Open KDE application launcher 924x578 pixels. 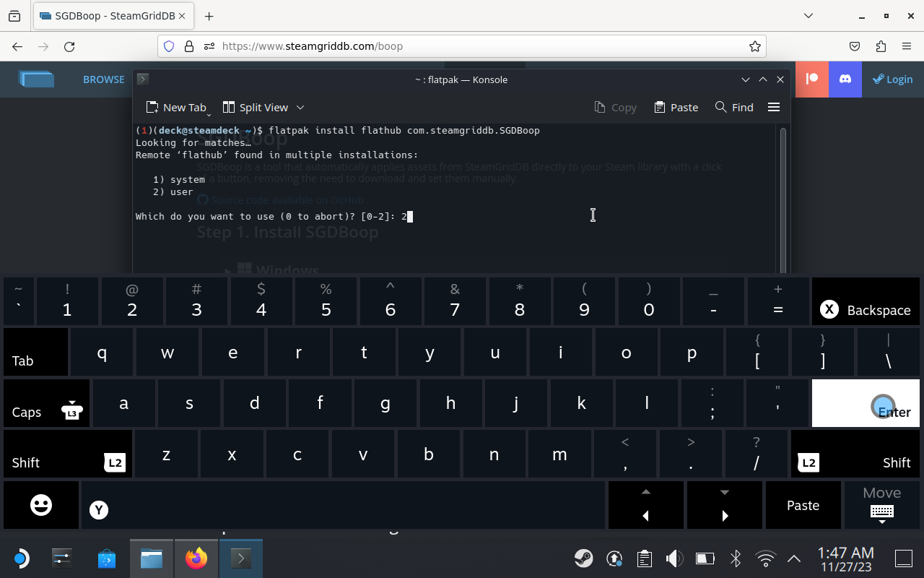[x=20, y=558]
